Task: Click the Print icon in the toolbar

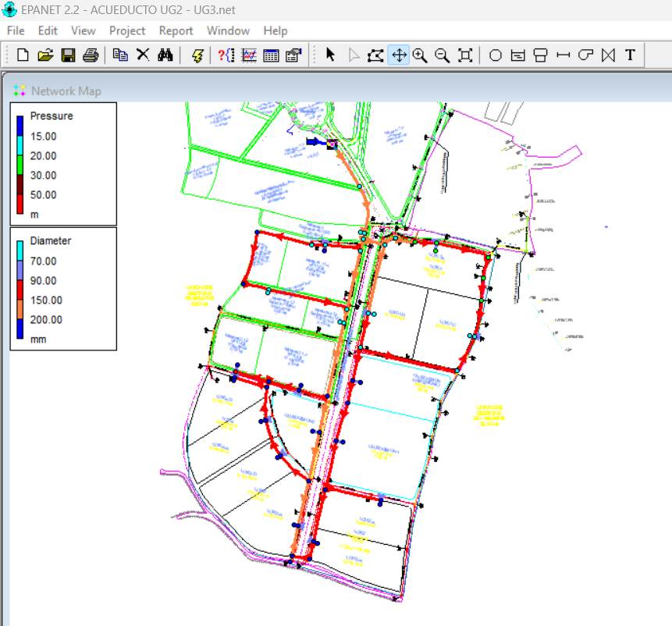Action: point(91,55)
